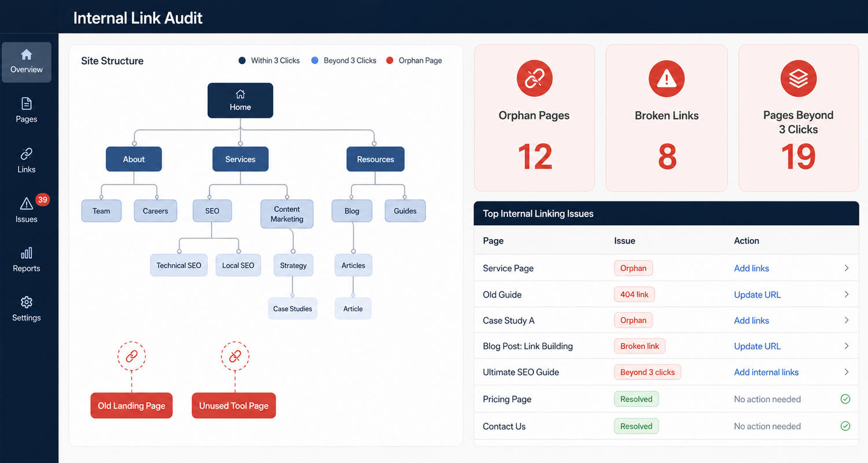Click the Broken Links warning icon
868x463 pixels.
[667, 79]
